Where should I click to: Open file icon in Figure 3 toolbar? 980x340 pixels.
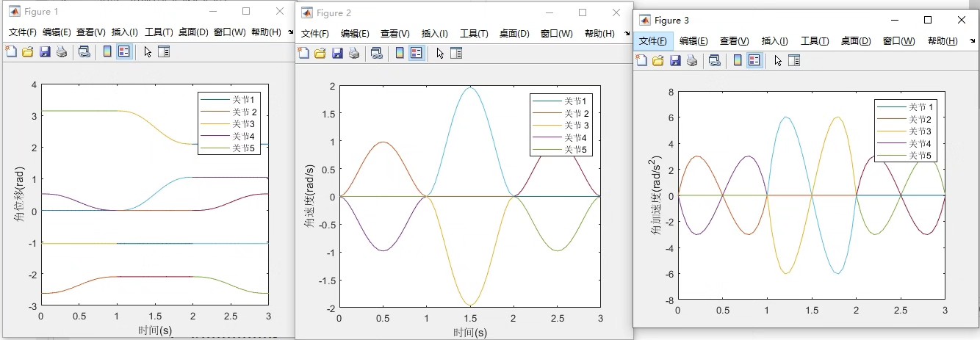658,60
